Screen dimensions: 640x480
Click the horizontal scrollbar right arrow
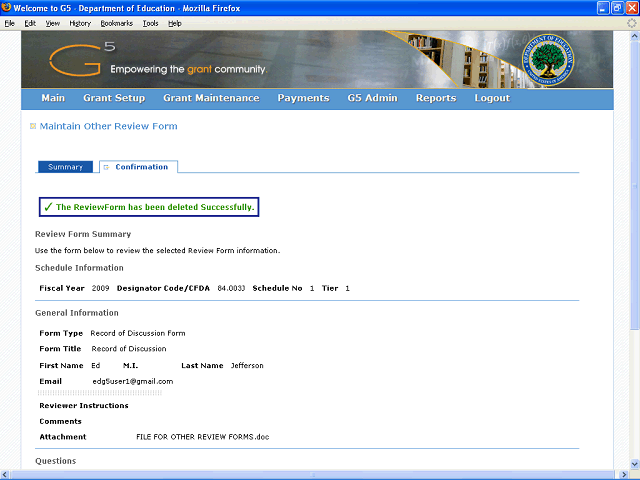point(624,475)
